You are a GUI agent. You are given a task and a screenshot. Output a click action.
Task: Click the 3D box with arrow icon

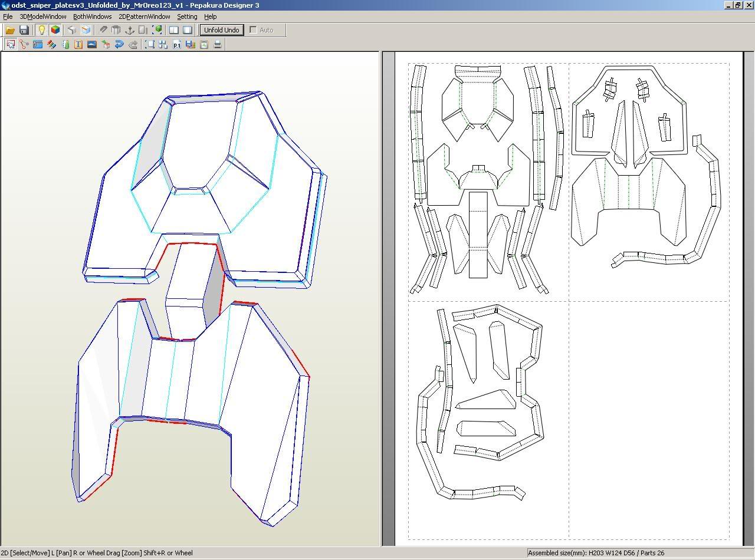(x=106, y=44)
